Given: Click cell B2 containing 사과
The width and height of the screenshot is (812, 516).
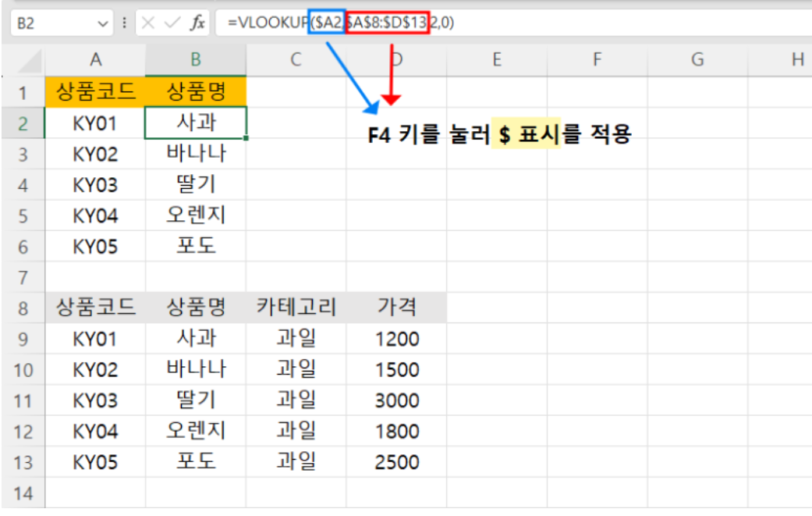Looking at the screenshot, I should click(196, 123).
